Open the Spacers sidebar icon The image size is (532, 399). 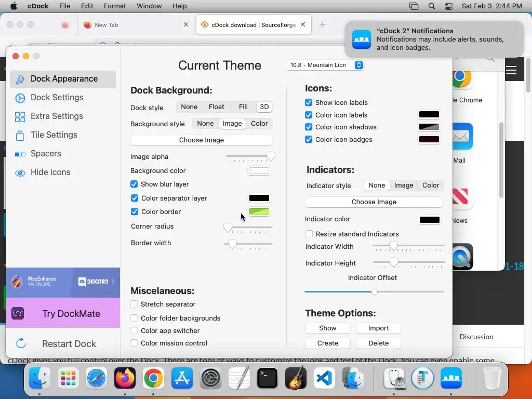pyautogui.click(x=20, y=154)
